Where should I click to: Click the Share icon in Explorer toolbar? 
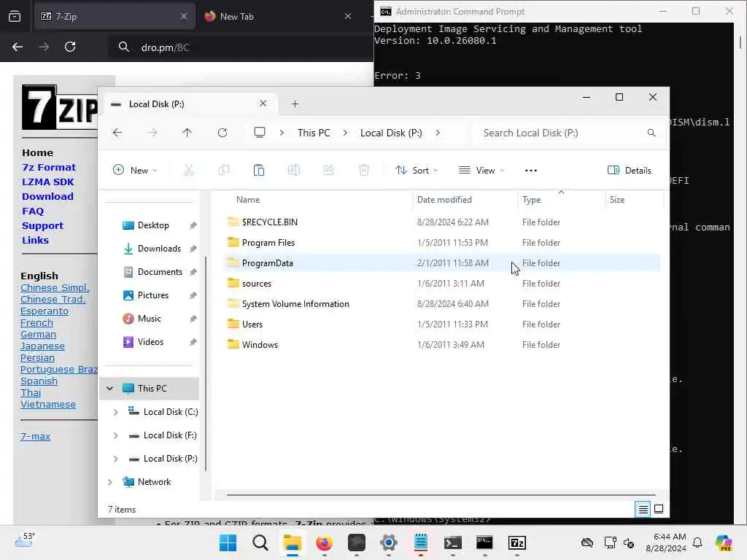329,170
